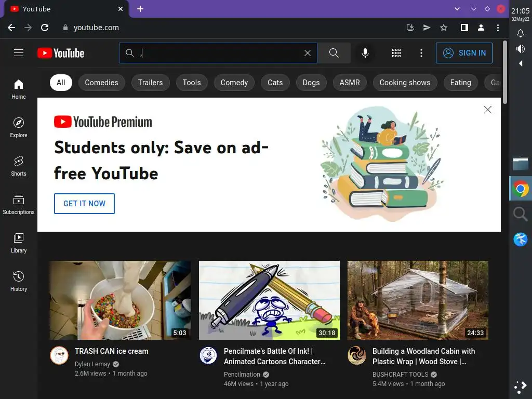
Task: Click the SIGN IN button
Action: coord(464,53)
